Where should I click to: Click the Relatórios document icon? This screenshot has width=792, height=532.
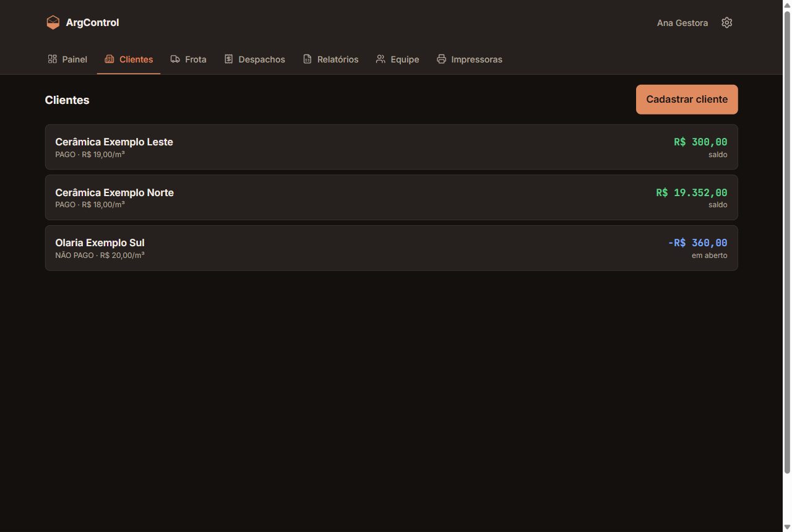(307, 59)
